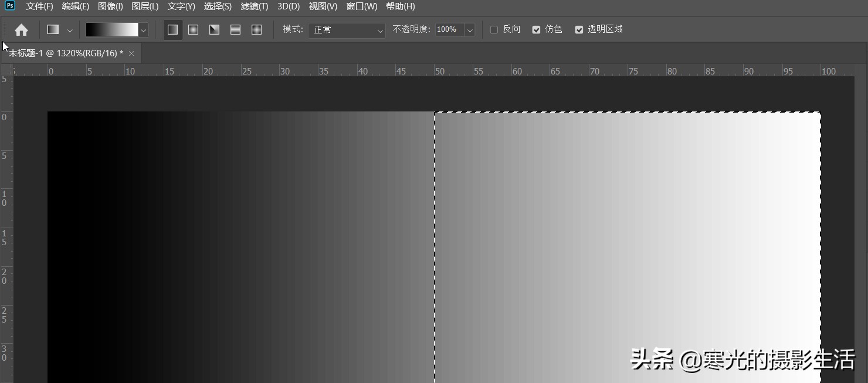
Task: Click the horizontal ruler at mark 50
Action: pos(439,71)
